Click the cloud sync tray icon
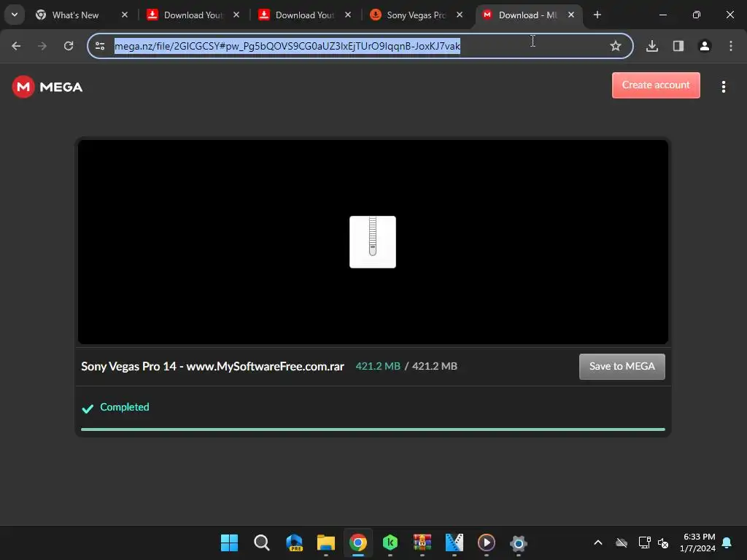 coord(622,542)
